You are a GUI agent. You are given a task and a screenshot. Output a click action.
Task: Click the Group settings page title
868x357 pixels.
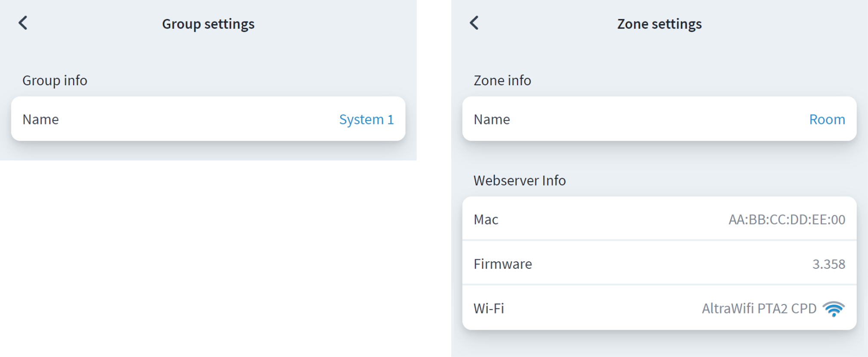[208, 24]
